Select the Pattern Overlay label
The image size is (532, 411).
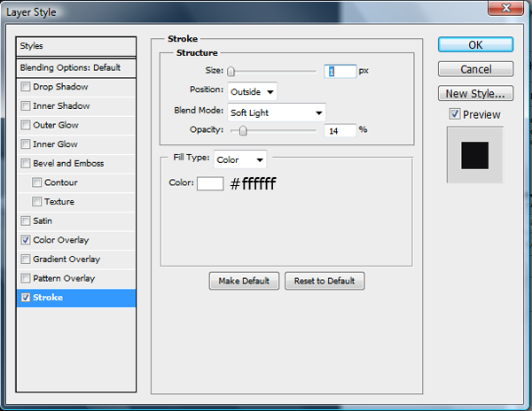[64, 278]
